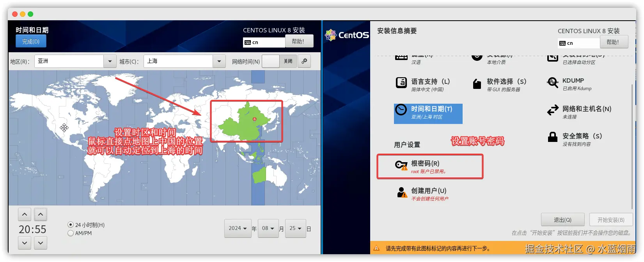Screen dimensions: 644x262
Task: Click the warning triangle in orange status bar
Action: (x=376, y=248)
